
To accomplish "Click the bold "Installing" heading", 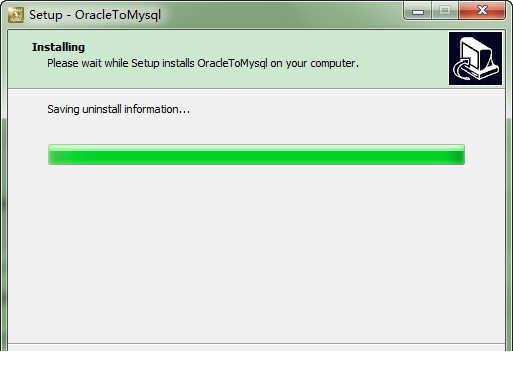I will [x=58, y=47].
